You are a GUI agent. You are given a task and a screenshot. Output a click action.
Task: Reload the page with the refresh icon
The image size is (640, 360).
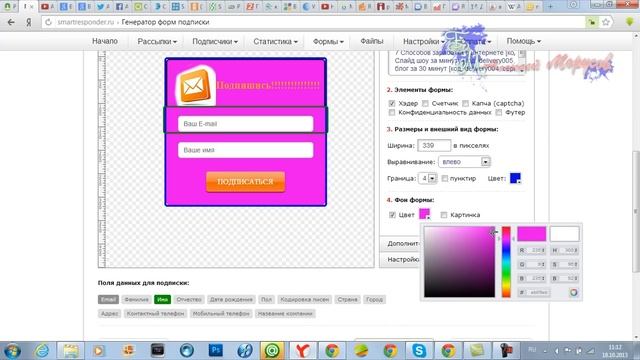point(49,22)
